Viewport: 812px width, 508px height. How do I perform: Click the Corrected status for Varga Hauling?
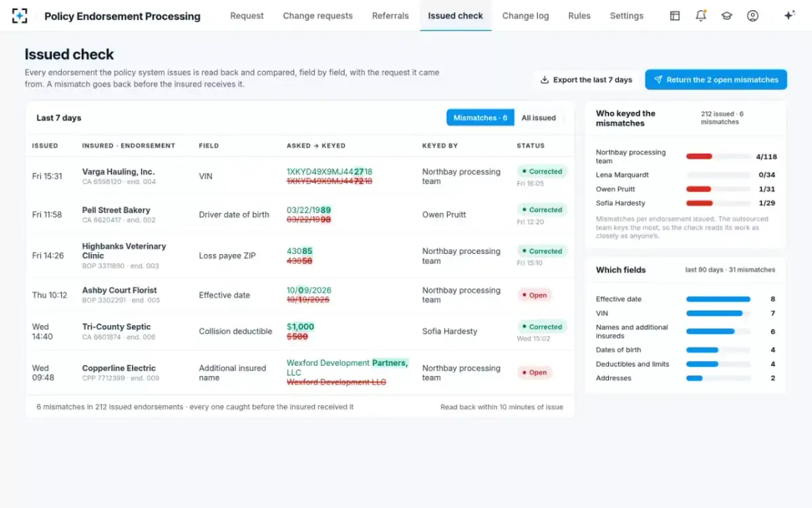point(543,171)
